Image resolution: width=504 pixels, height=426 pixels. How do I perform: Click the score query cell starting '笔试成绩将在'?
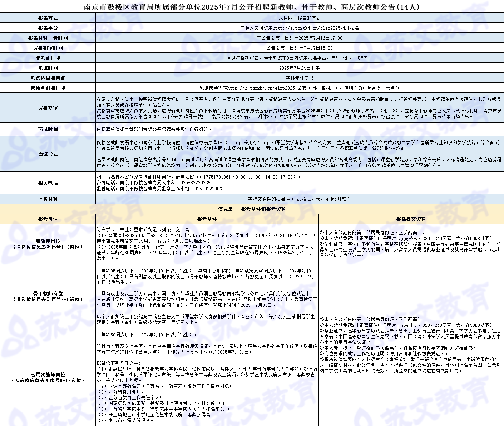point(300,88)
